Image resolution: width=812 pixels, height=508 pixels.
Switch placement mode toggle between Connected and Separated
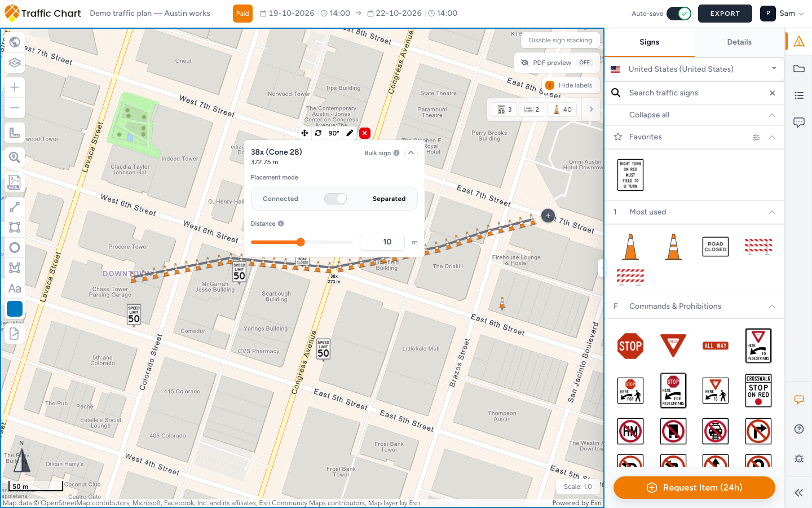pyautogui.click(x=336, y=199)
